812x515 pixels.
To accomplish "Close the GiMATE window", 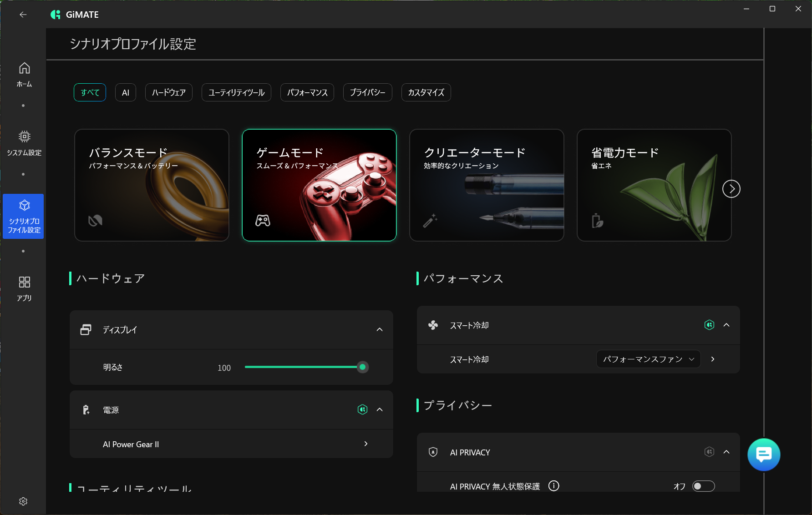I will (x=798, y=9).
